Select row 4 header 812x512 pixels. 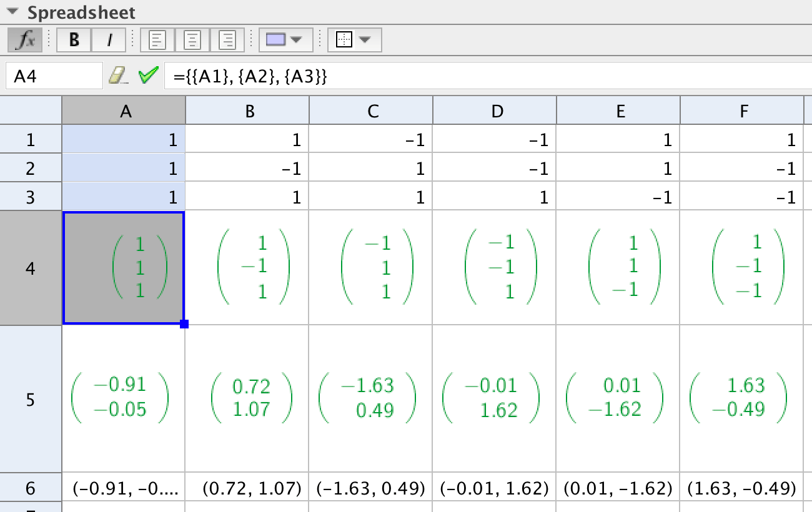pos(31,268)
